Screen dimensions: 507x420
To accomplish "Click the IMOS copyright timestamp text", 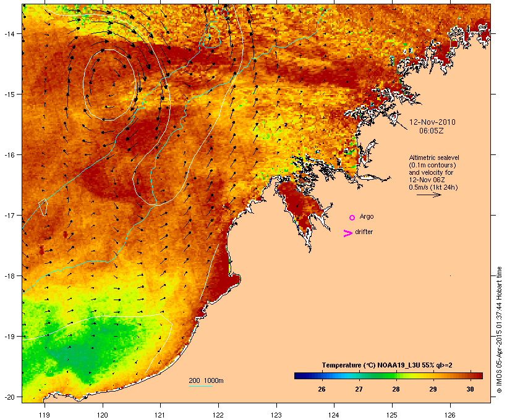I will point(499,330).
